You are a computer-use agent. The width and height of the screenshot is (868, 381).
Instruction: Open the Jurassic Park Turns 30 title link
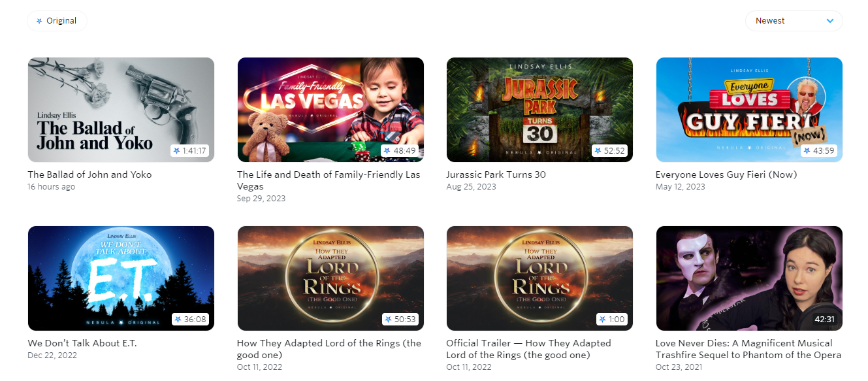click(x=496, y=174)
